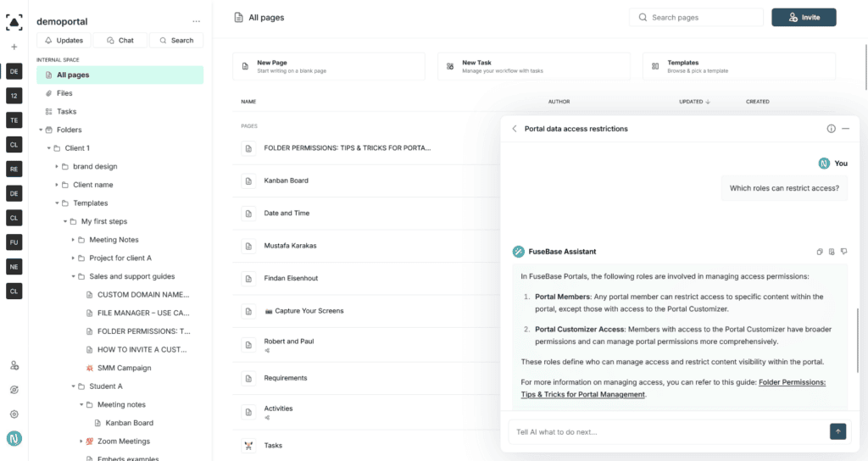Open HOW TO INVITE A CUST... page
Image resolution: width=868 pixels, height=461 pixels.
click(142, 350)
